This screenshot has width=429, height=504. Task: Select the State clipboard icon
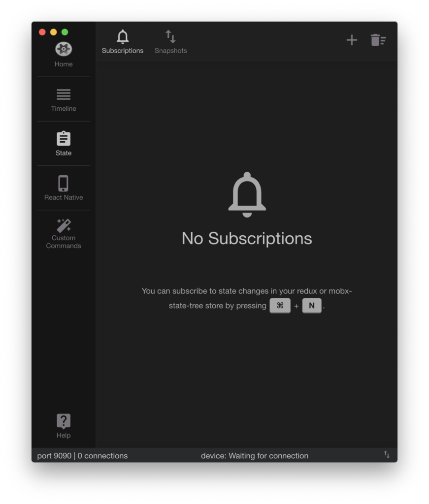64,138
